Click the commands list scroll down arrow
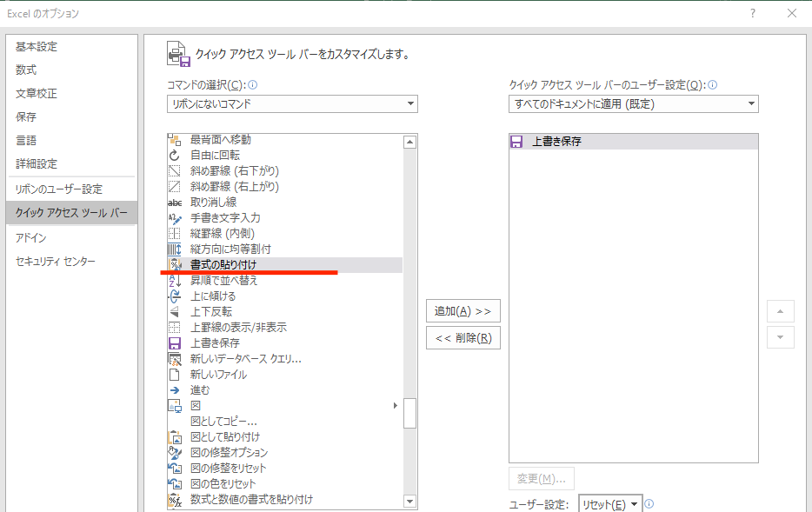The height and width of the screenshot is (512, 812). 410,501
